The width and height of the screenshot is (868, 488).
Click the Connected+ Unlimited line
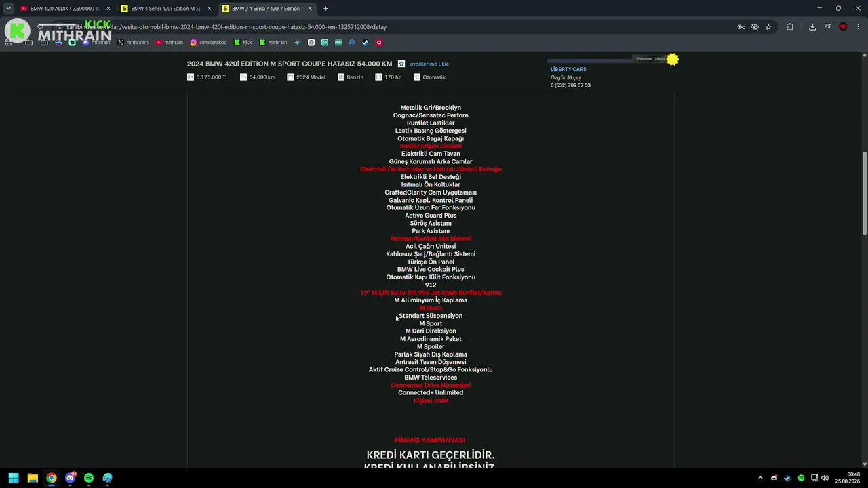(x=431, y=393)
